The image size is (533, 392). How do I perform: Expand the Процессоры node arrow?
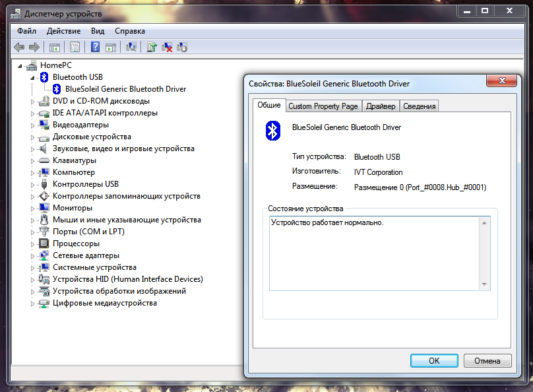pyautogui.click(x=32, y=244)
